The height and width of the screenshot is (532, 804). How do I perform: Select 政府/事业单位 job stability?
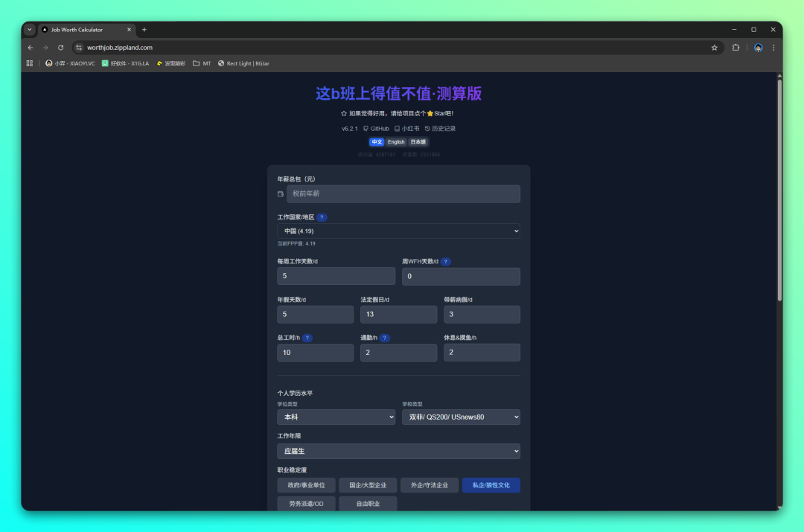coord(306,485)
